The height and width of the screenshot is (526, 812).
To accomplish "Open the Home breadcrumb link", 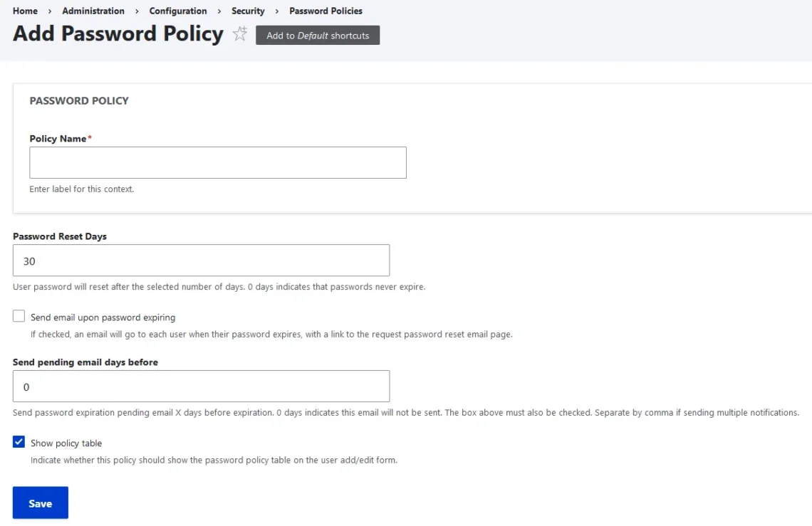I will tap(25, 11).
